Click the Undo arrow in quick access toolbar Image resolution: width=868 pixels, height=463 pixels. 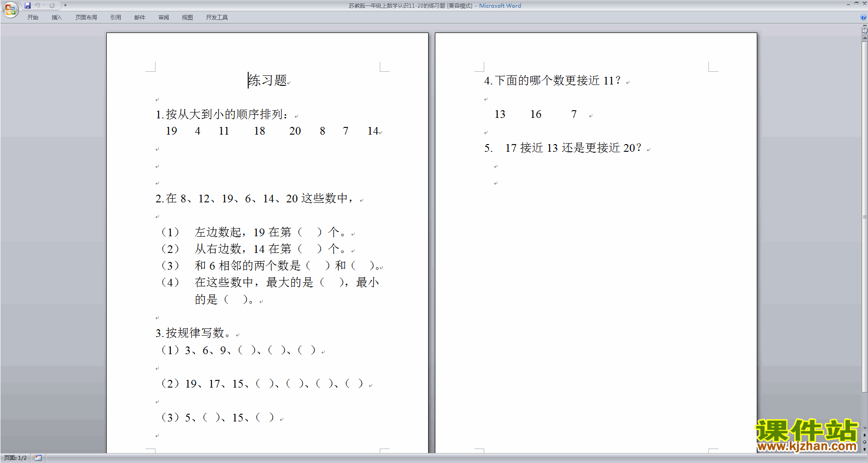[38, 5]
